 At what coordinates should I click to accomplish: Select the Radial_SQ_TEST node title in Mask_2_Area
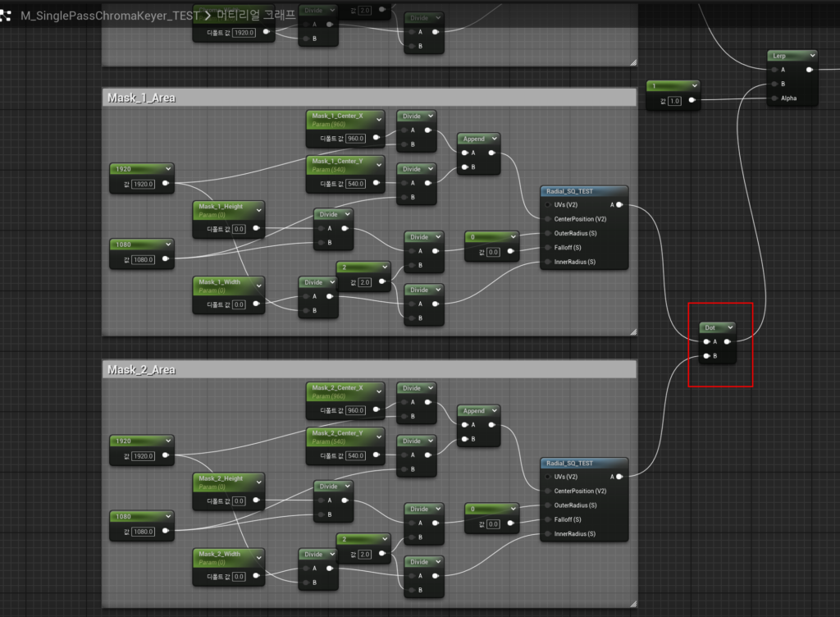click(569, 464)
